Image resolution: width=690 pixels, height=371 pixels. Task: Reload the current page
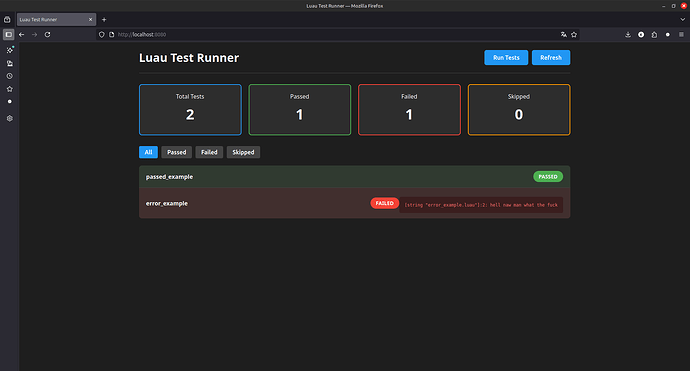tap(48, 34)
